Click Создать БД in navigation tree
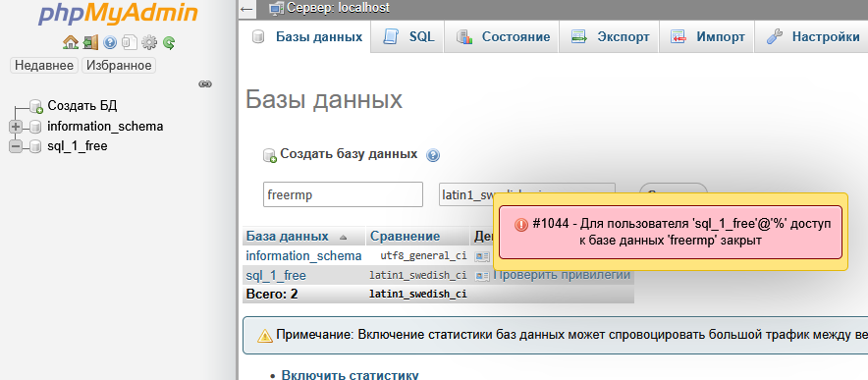Viewport: 868px width, 380px height. (x=82, y=106)
